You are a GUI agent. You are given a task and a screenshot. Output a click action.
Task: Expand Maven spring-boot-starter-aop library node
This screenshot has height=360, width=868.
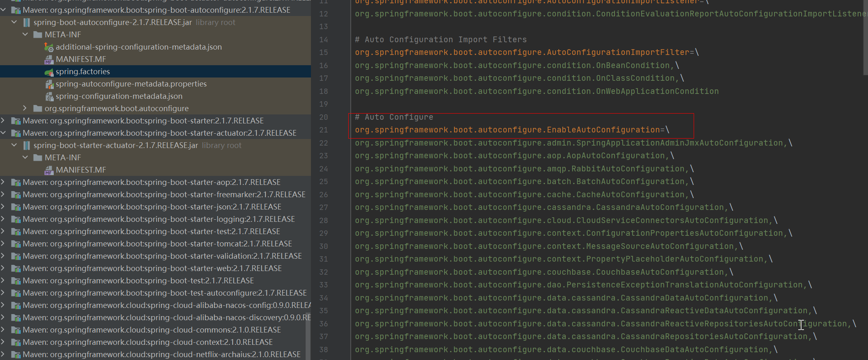click(x=3, y=182)
